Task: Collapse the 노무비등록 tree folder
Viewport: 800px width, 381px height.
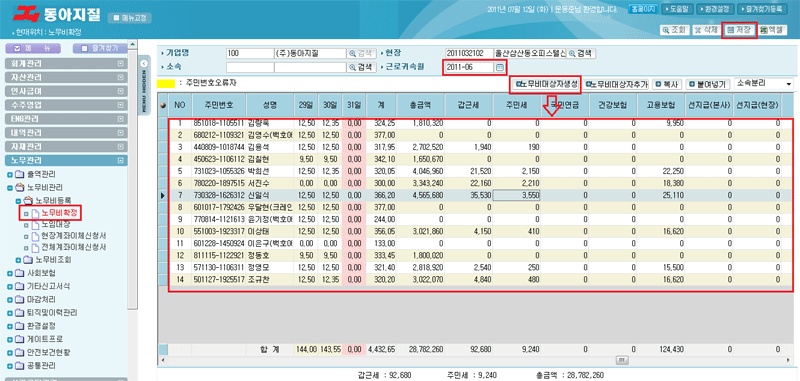Action: [18, 200]
